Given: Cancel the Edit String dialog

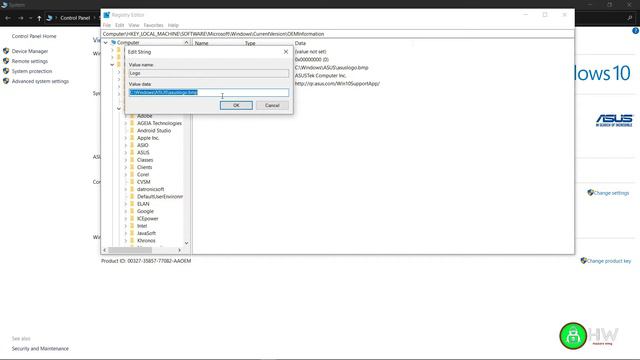Looking at the screenshot, I should click(272, 105).
